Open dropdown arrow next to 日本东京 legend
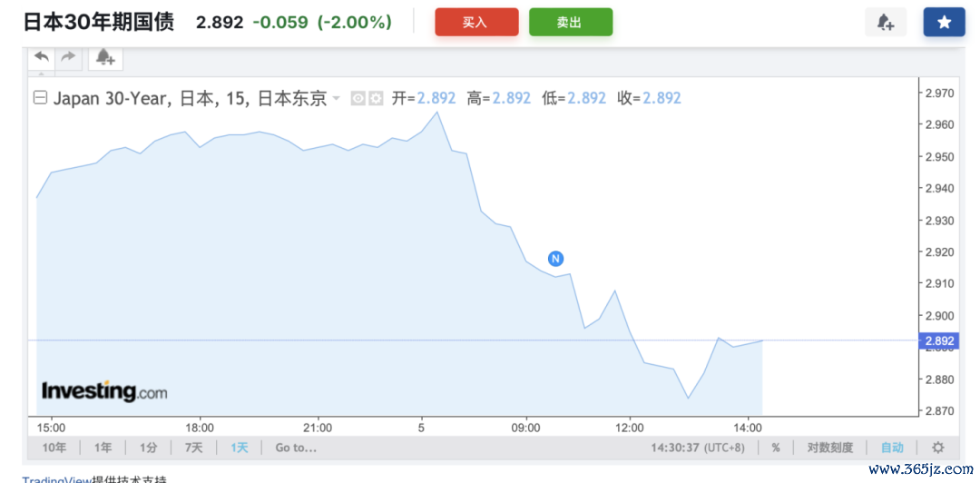 (337, 98)
